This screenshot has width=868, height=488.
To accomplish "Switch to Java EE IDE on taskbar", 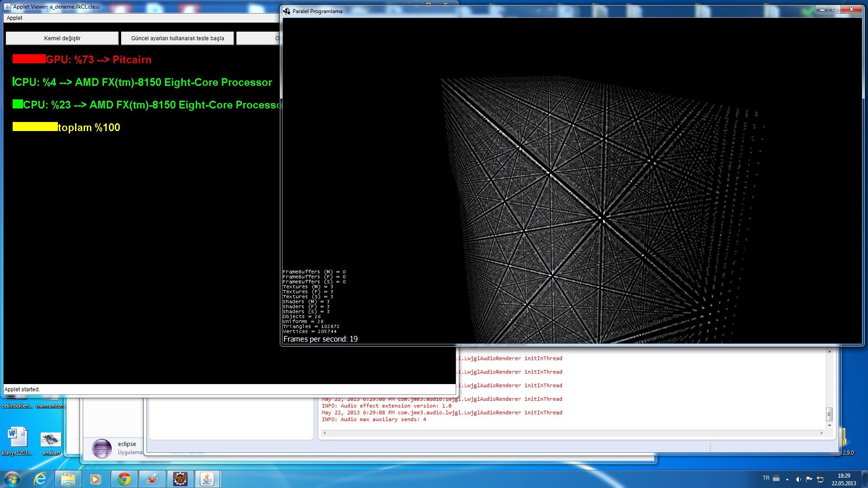I will (180, 479).
